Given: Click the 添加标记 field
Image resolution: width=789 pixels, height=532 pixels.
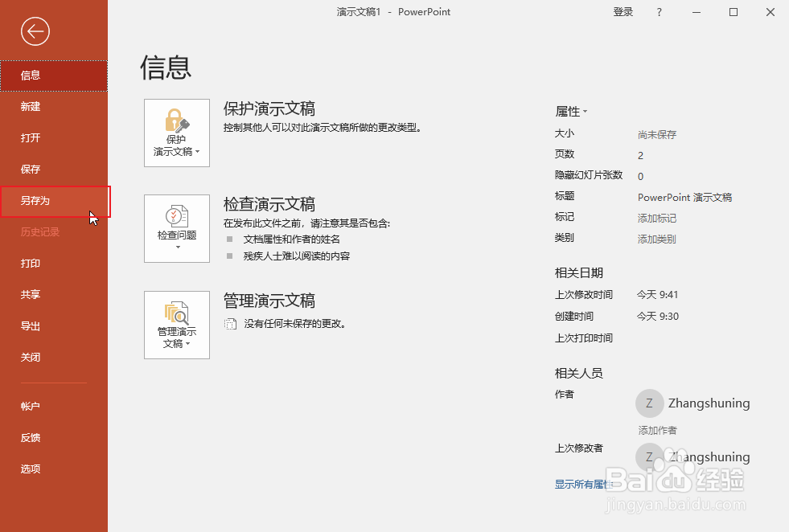Looking at the screenshot, I should tap(656, 219).
